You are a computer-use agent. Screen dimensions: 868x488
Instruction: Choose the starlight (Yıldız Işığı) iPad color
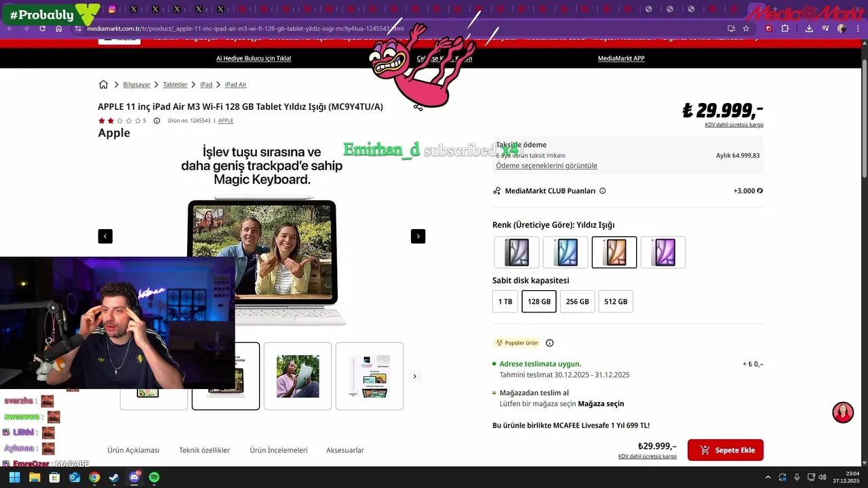614,252
